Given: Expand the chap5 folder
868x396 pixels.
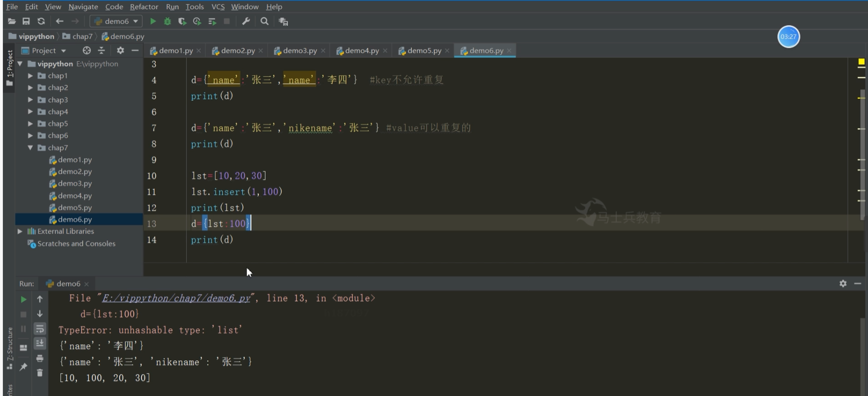Looking at the screenshot, I should 30,124.
